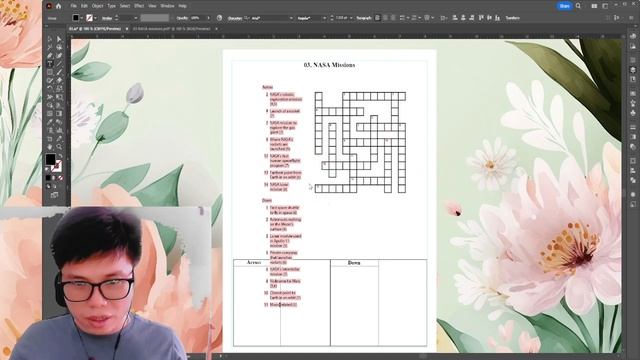The width and height of the screenshot is (640, 360).
Task: Click the title text 03. NASA Missions
Action: pos(329,65)
